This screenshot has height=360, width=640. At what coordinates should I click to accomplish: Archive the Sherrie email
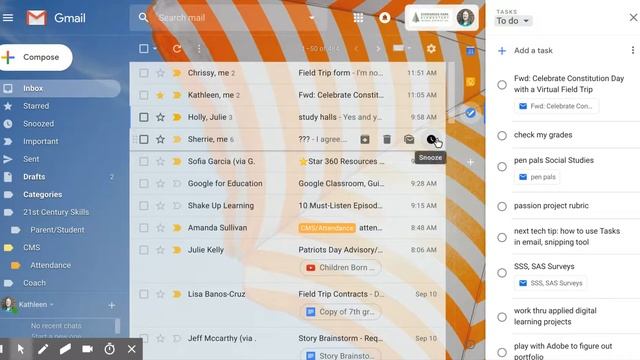click(365, 140)
